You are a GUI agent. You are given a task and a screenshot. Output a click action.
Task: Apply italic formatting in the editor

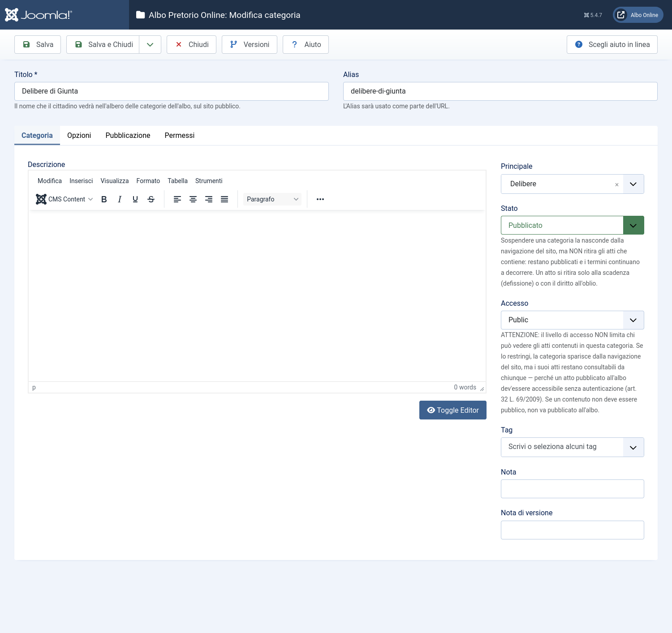click(x=120, y=199)
